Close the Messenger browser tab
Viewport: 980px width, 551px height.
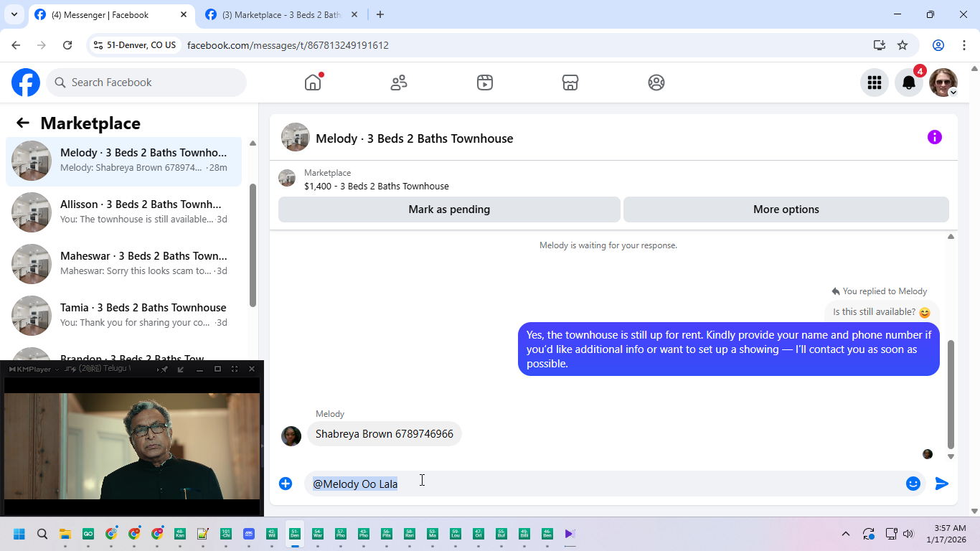[184, 14]
